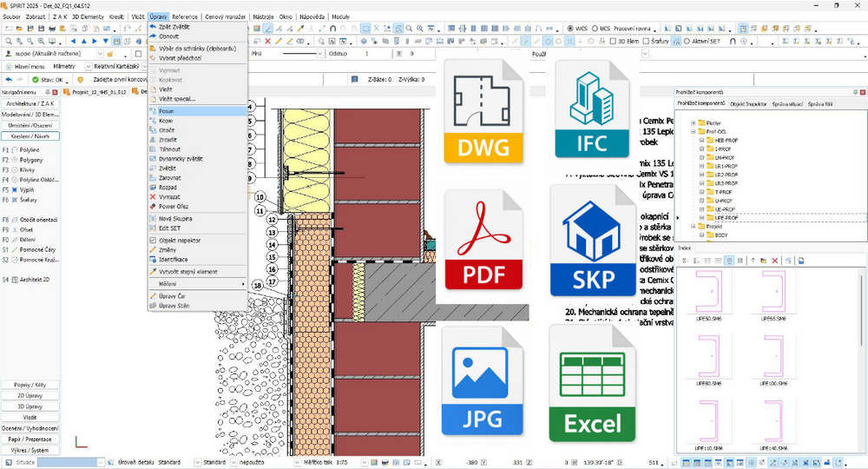Click the magnifier zoom icon right of snap tools
Viewport: 868px width, 469px height.
[409, 29]
